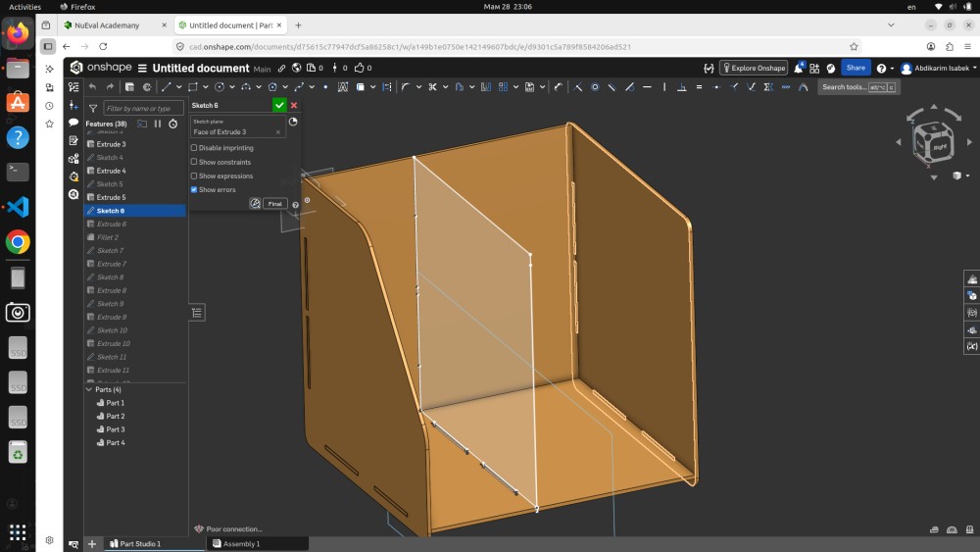This screenshot has height=552, width=980.
Task: Open the Onshape hamburger document menu
Action: point(142,68)
